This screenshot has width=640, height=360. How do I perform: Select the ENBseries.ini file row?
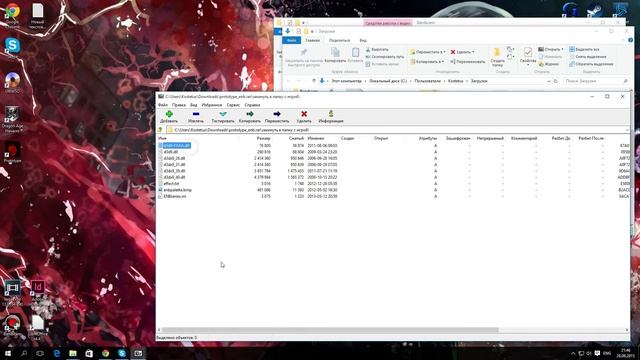point(175,196)
